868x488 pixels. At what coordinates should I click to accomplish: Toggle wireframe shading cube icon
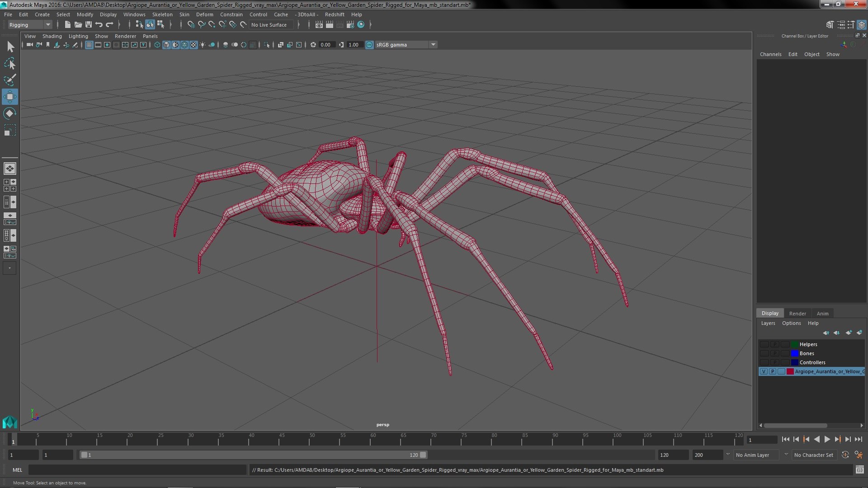pos(157,45)
